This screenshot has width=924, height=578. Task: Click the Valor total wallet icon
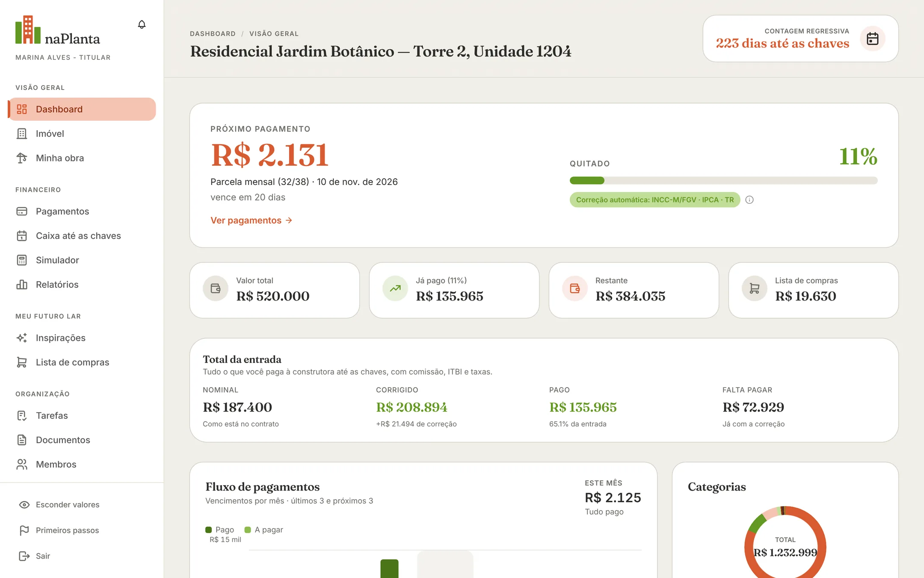pos(216,289)
